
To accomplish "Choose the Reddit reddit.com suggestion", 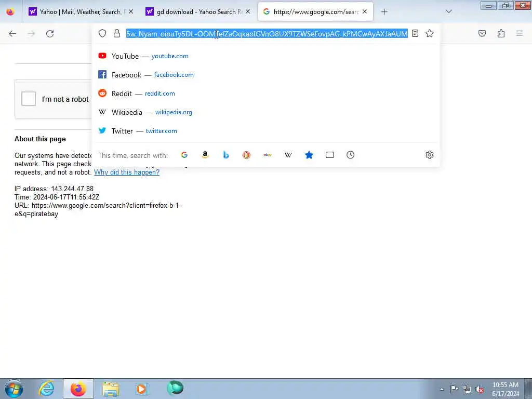I will (x=266, y=94).
